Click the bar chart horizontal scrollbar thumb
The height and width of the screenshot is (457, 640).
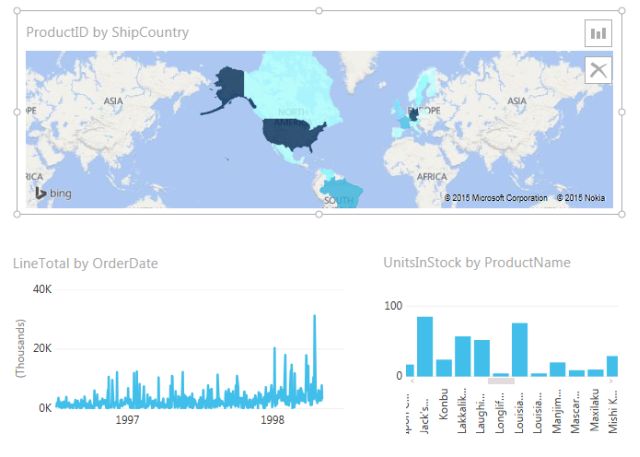[x=501, y=381]
